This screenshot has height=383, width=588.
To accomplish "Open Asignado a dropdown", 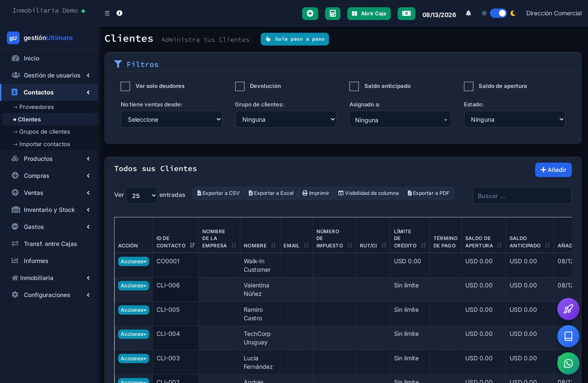I will (x=400, y=120).
